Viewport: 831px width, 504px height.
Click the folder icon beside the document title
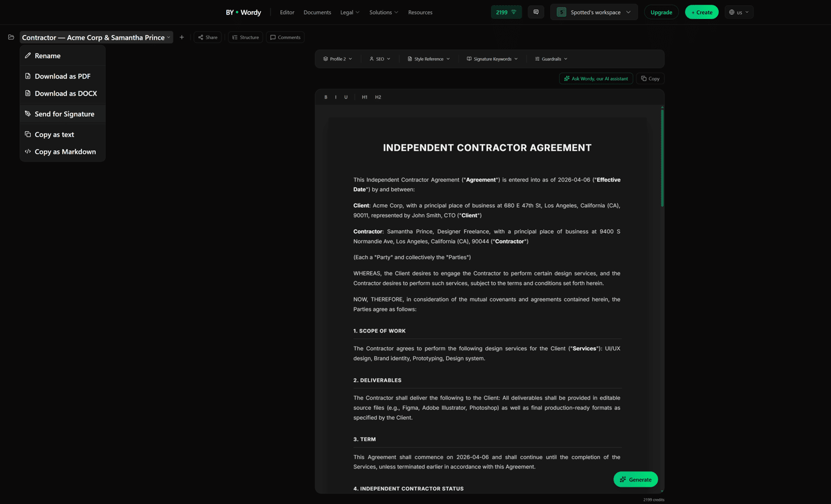click(11, 37)
